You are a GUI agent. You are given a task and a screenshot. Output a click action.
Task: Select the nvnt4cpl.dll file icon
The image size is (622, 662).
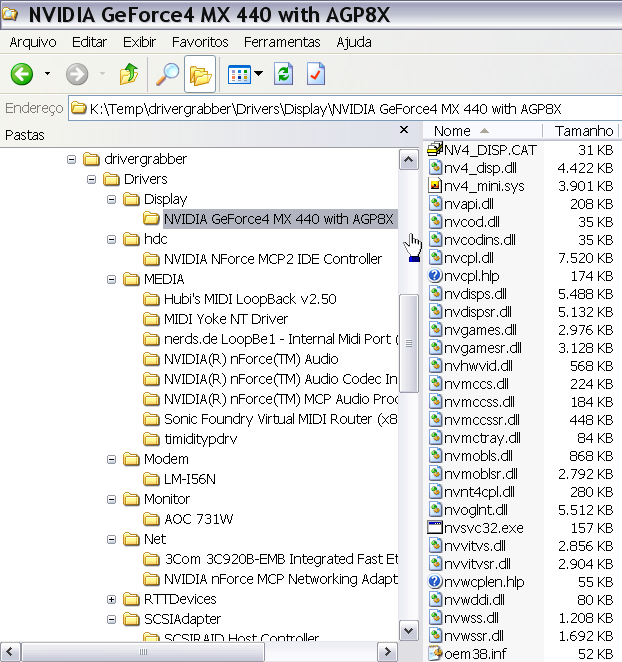click(435, 491)
